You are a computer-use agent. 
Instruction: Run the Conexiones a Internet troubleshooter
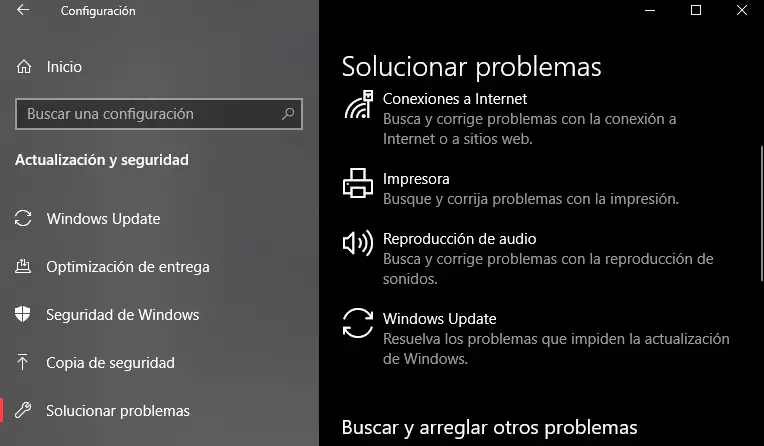pyautogui.click(x=455, y=99)
